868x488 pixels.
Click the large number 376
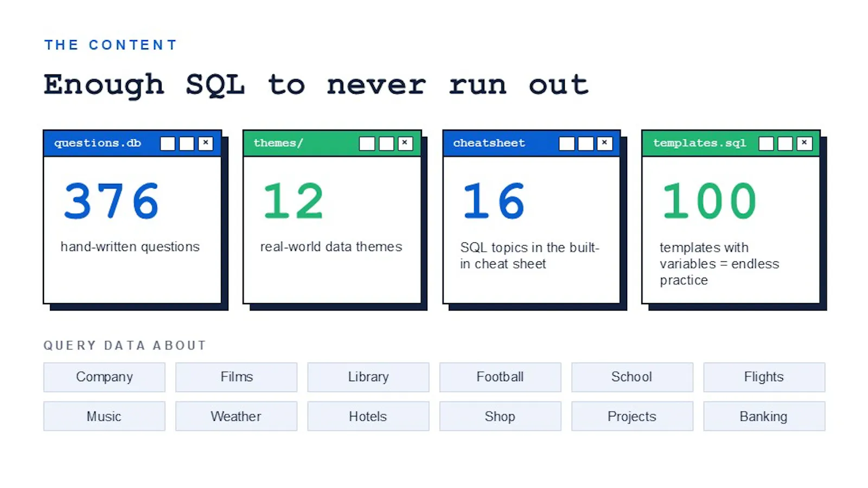coord(111,201)
